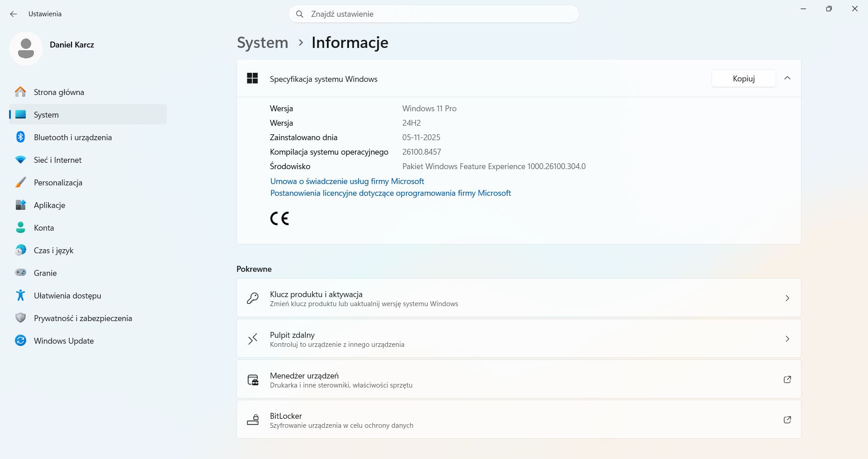
Task: Collapse the Specyfikacja systemu Windows section
Action: coord(787,78)
